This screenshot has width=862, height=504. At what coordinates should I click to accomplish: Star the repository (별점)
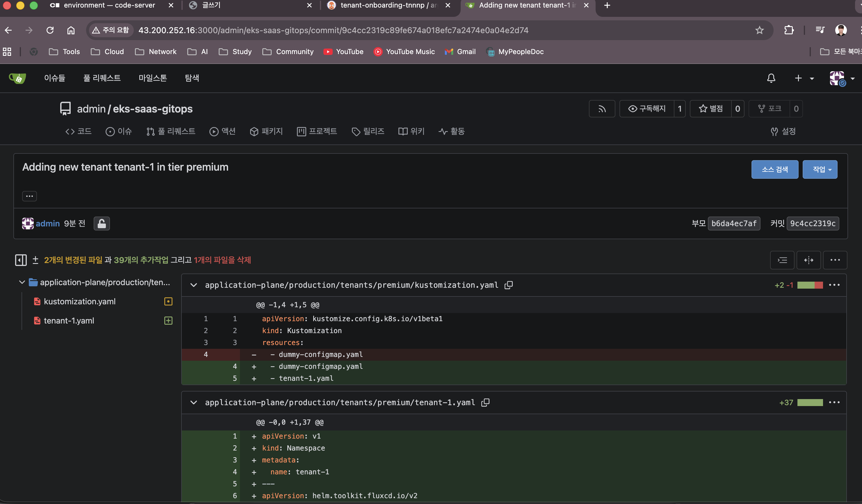(711, 109)
